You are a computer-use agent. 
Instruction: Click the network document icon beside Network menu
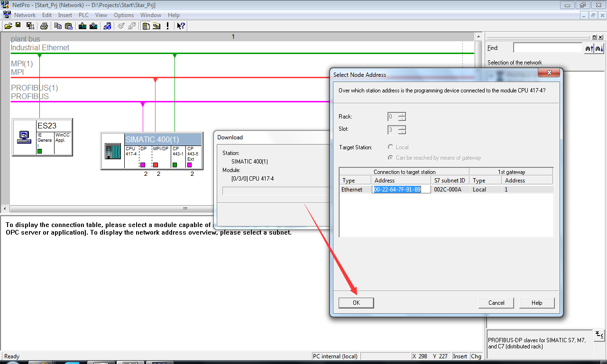tap(7, 15)
